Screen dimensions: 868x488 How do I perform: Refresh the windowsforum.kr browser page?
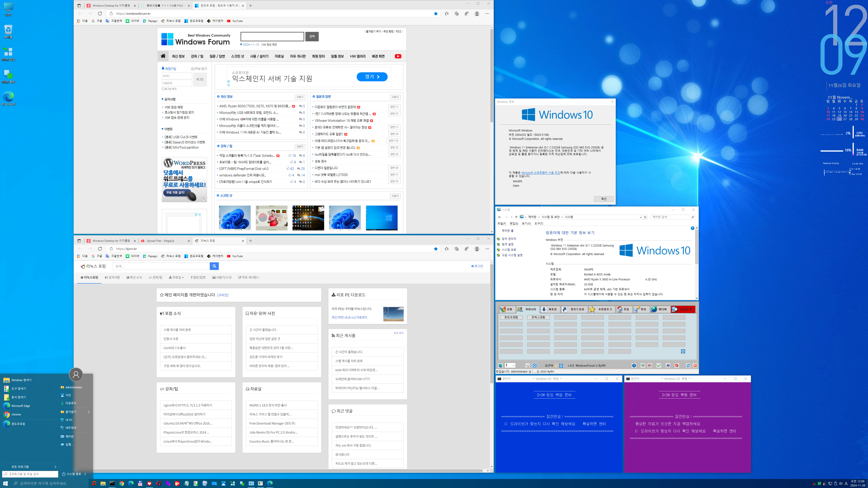pyautogui.click(x=100, y=14)
